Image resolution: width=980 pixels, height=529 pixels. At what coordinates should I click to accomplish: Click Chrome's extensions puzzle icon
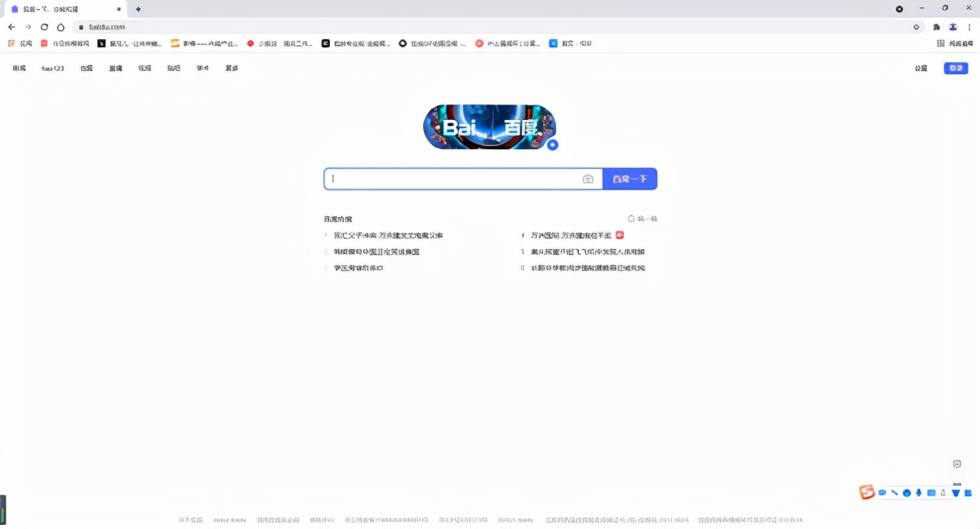coord(937,26)
